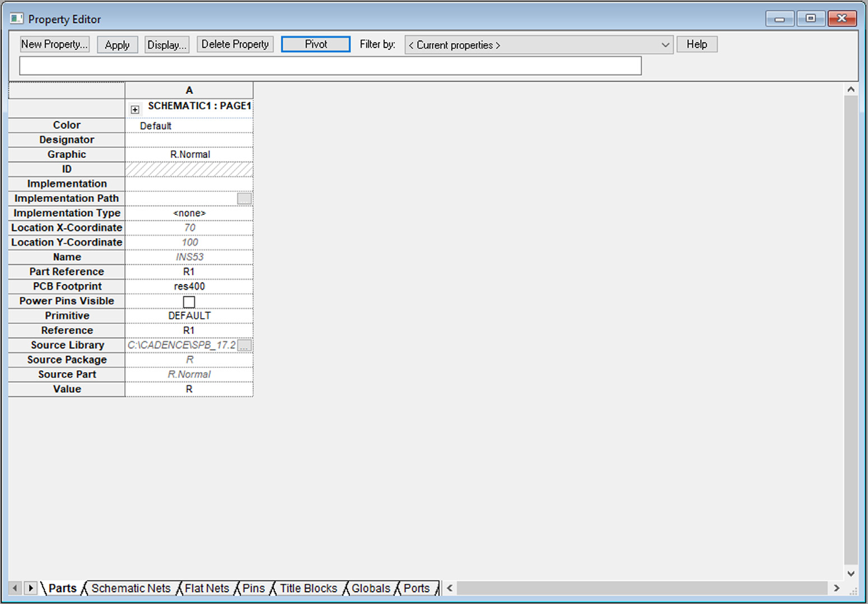
Task: Select the Title Blocks tab
Action: tap(308, 588)
